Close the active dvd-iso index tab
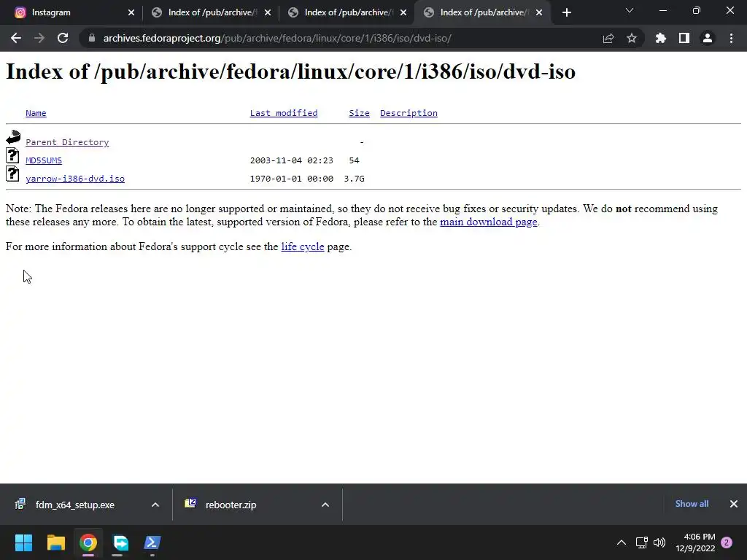Image resolution: width=747 pixels, height=560 pixels. tap(539, 13)
